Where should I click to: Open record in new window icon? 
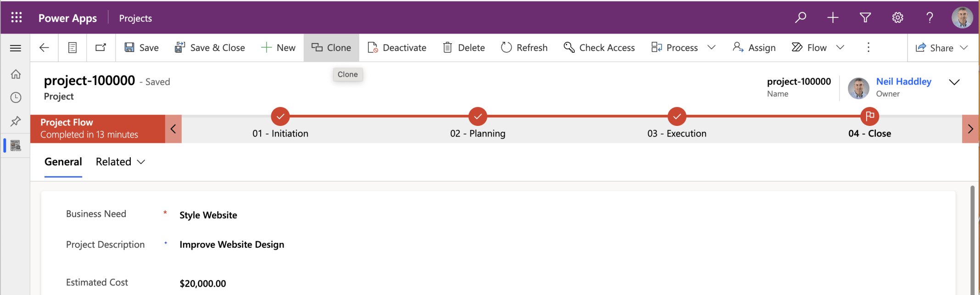pos(100,47)
